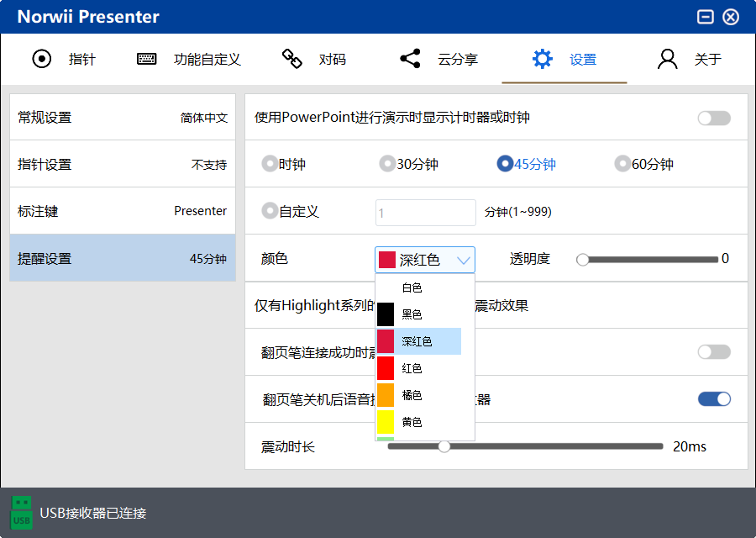Open 指针设置 in the sidebar
This screenshot has width=756, height=538.
click(x=123, y=164)
